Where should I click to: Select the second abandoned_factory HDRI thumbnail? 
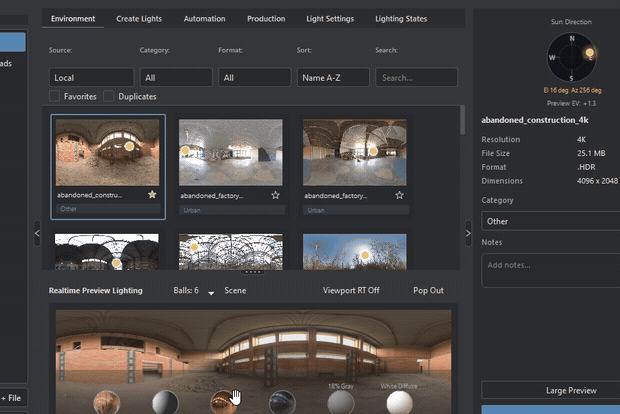point(355,152)
